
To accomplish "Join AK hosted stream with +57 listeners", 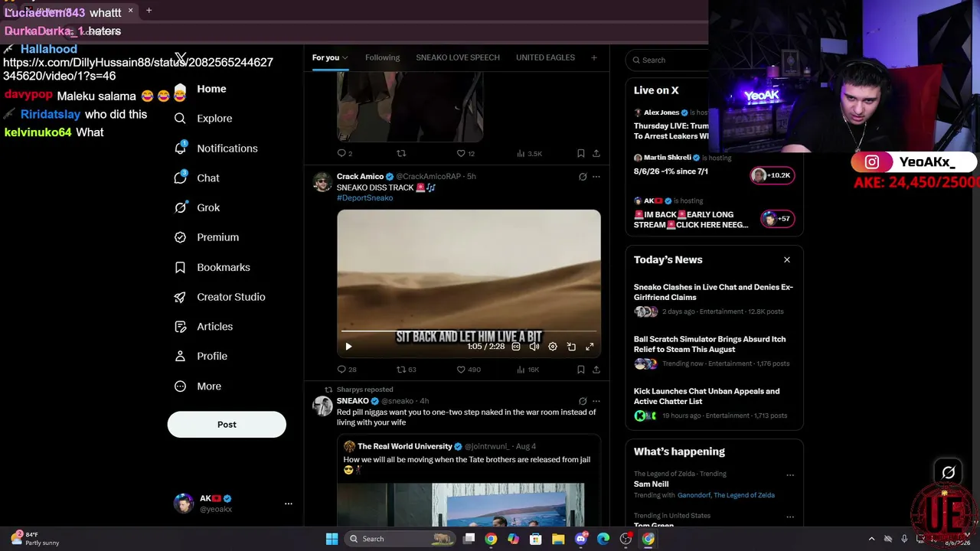I will pyautogui.click(x=778, y=219).
